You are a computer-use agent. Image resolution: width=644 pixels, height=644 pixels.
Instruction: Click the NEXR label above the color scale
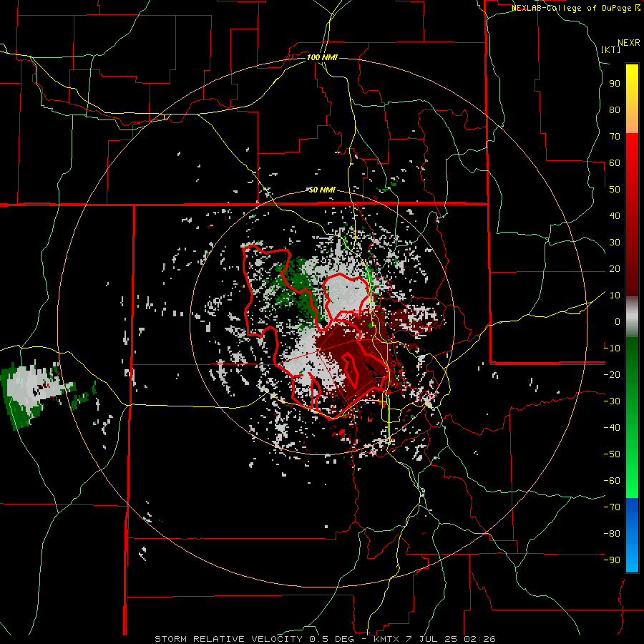[628, 43]
